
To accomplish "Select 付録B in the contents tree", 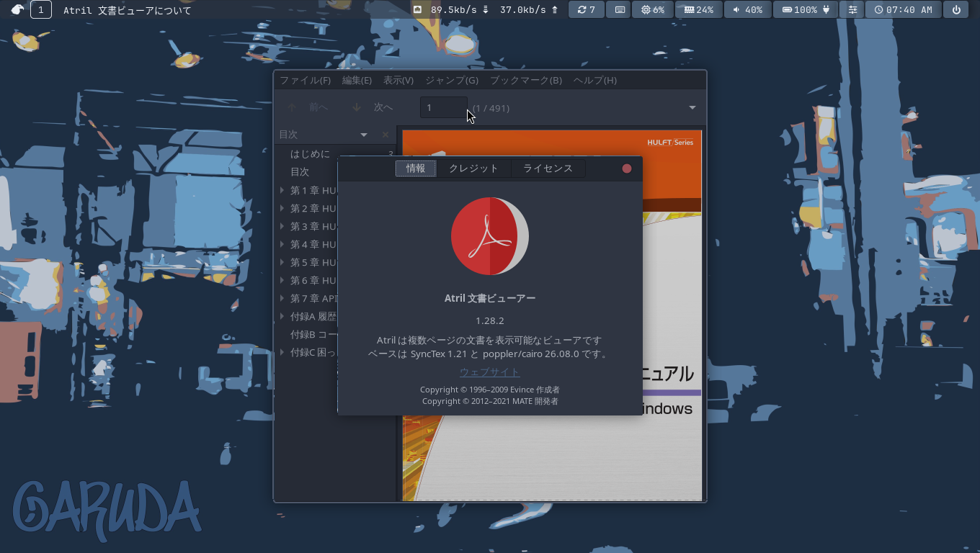I will pyautogui.click(x=313, y=334).
